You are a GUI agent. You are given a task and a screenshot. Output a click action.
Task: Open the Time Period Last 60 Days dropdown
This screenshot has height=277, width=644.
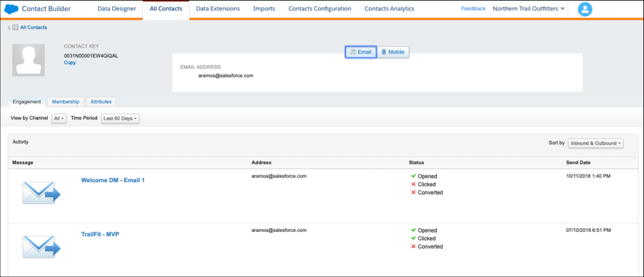(x=121, y=118)
